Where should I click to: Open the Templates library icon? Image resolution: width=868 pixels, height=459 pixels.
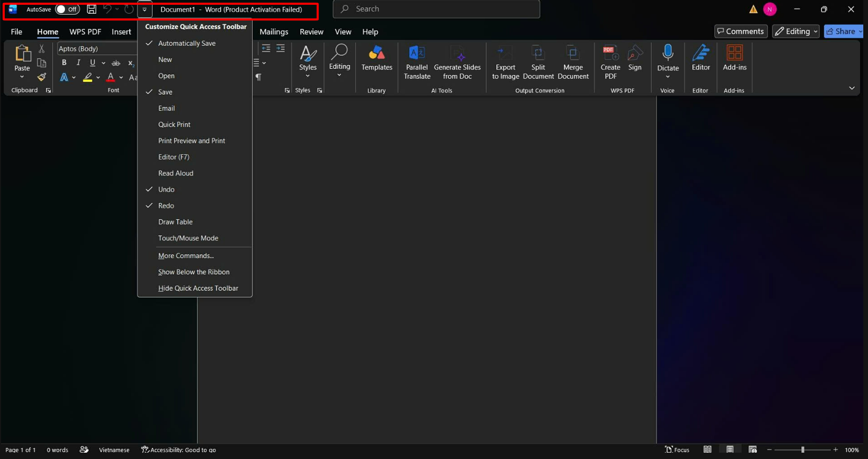(377, 58)
